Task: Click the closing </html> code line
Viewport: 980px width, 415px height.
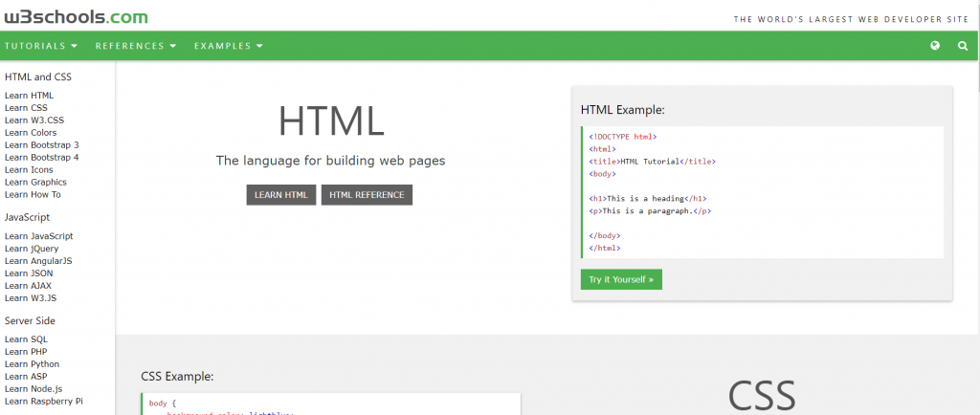Action: [605, 249]
